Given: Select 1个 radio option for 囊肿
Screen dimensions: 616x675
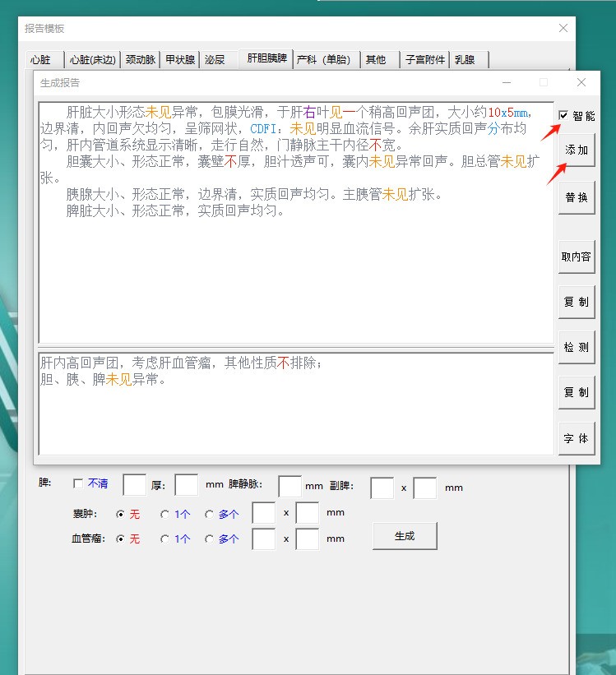Looking at the screenshot, I should 165,514.
